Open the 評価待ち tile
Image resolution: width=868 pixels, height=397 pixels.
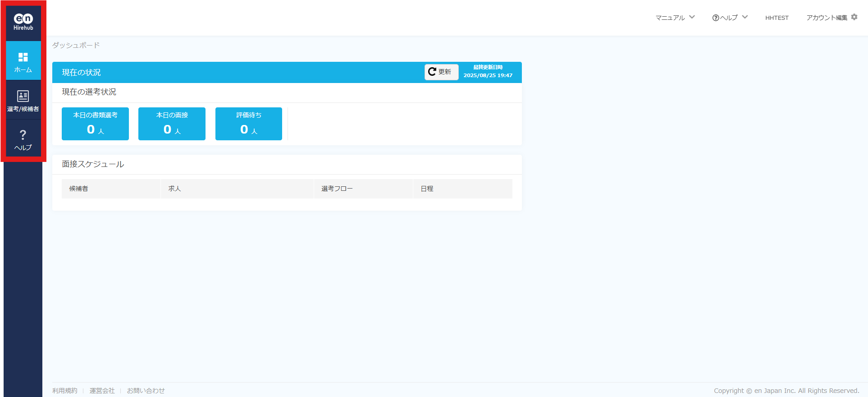pos(249,124)
